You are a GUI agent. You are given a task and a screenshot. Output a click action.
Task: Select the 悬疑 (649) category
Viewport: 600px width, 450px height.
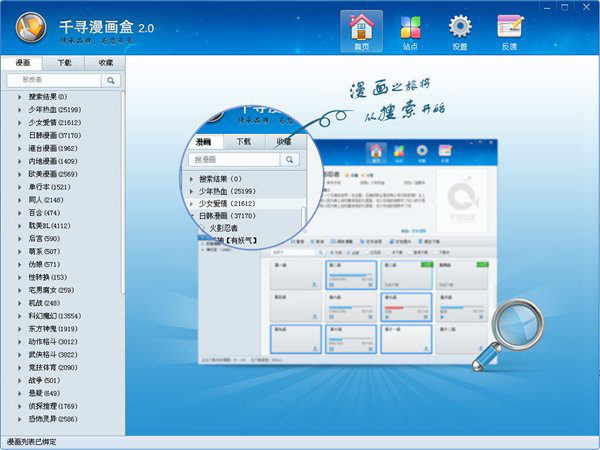tap(44, 393)
